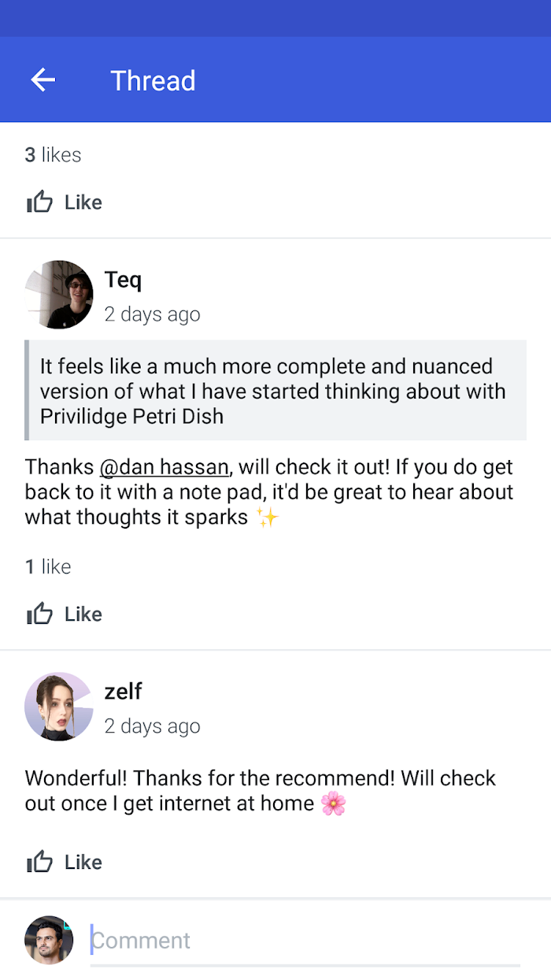View who liked via '3 likes'

pyautogui.click(x=53, y=155)
